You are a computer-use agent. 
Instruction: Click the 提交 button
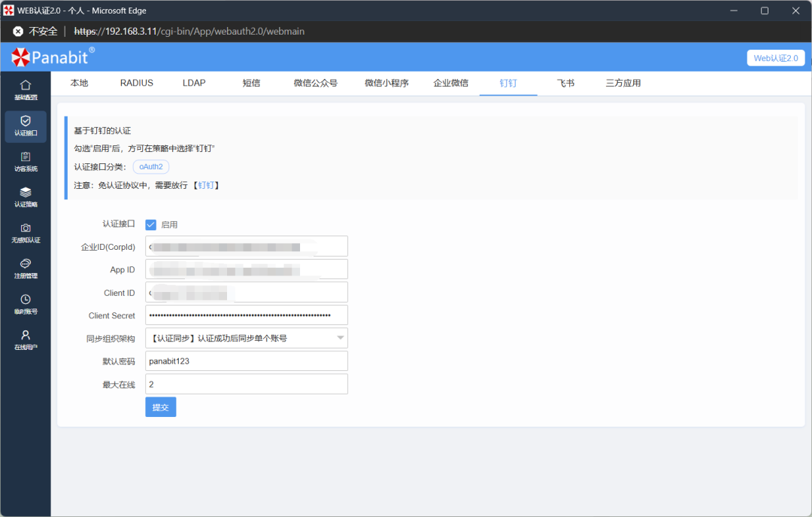(160, 406)
